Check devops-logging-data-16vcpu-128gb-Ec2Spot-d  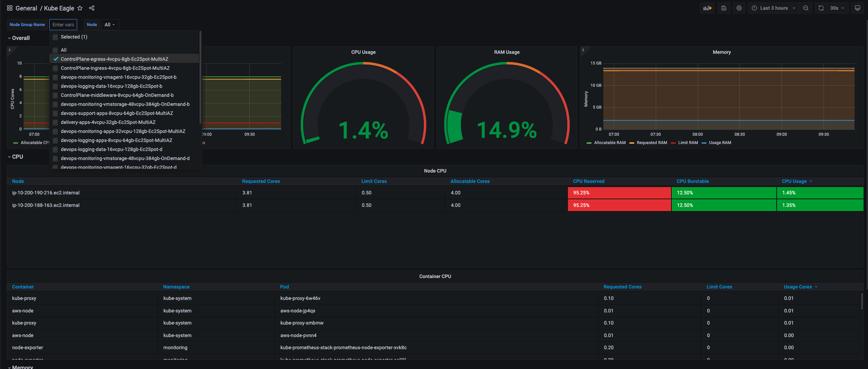55,149
